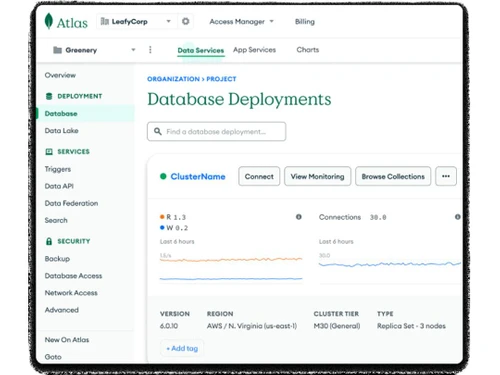Click info icon for read/write chart
The height and width of the screenshot is (375, 500).
coord(299,217)
